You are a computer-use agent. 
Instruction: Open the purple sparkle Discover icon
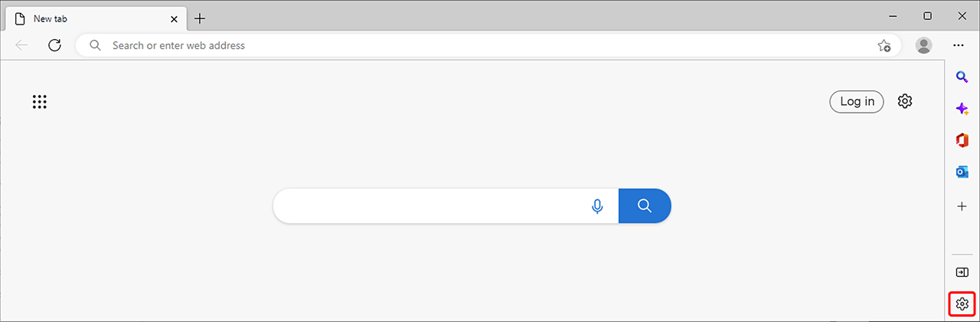click(962, 109)
